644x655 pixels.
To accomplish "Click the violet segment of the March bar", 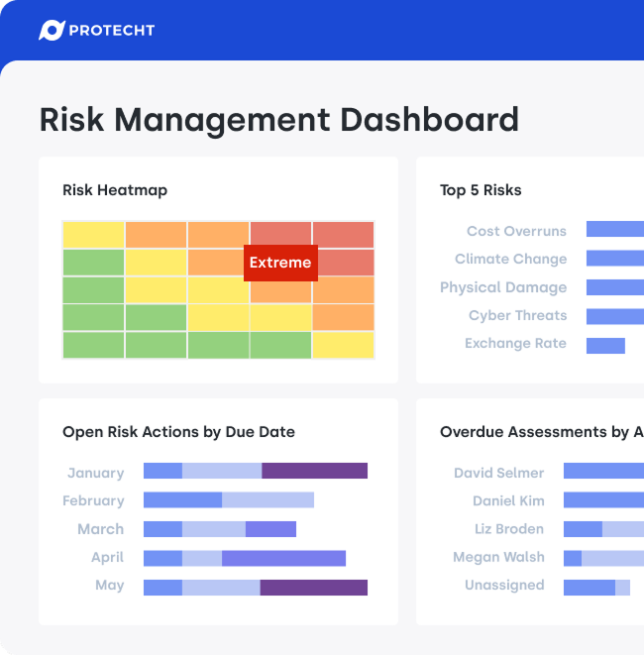I will coord(270,529).
